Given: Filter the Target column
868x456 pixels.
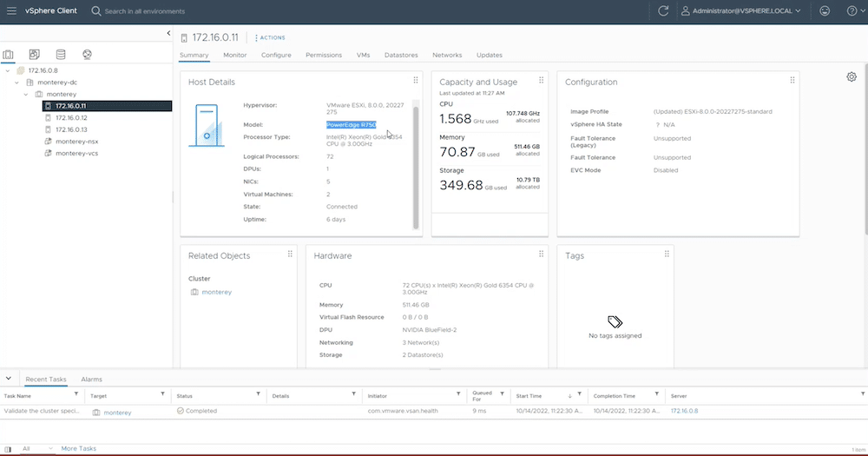Looking at the screenshot, I should (163, 394).
